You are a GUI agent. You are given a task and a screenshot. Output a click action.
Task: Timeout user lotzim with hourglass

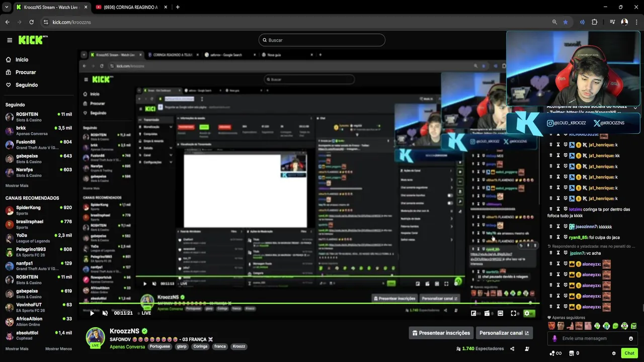(x=558, y=209)
